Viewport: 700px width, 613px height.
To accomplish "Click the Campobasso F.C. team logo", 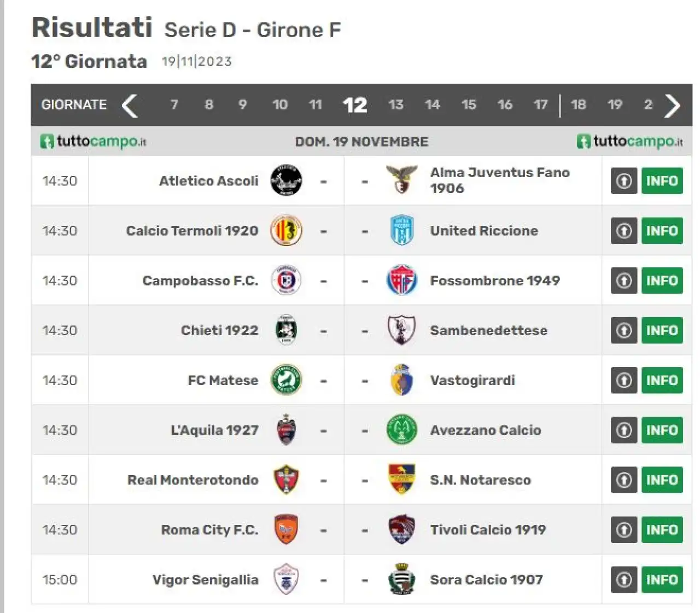I will (286, 281).
